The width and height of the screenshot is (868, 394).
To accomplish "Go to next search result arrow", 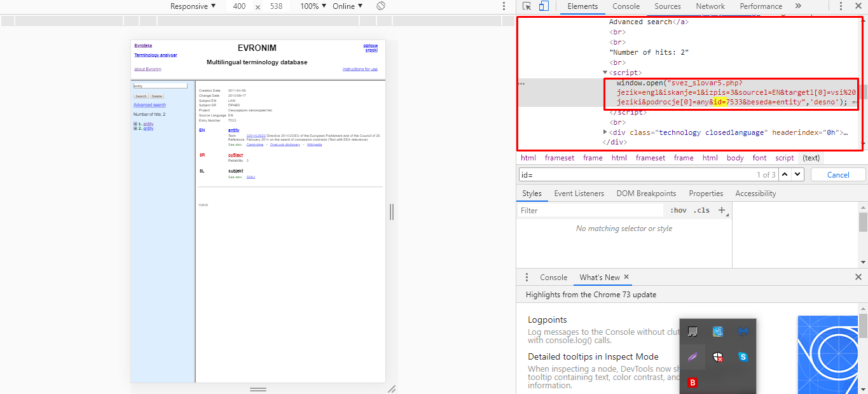I will (798, 174).
